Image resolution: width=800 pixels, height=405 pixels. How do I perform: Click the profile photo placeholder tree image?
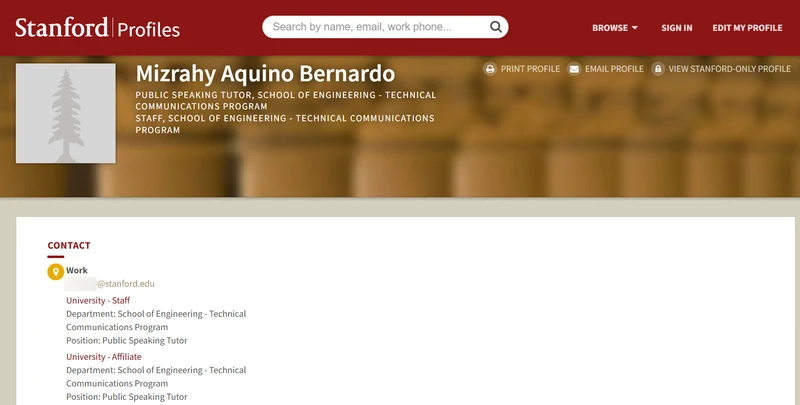point(66,113)
